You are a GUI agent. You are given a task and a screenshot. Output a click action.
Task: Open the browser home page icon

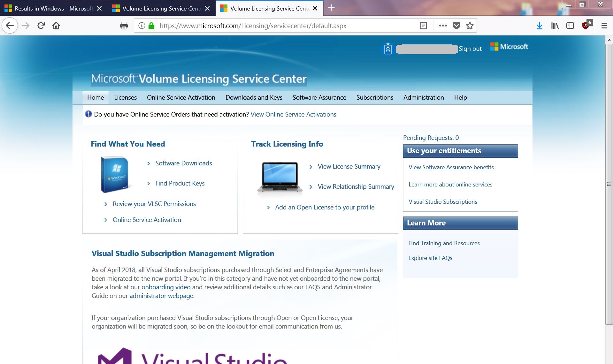56,26
